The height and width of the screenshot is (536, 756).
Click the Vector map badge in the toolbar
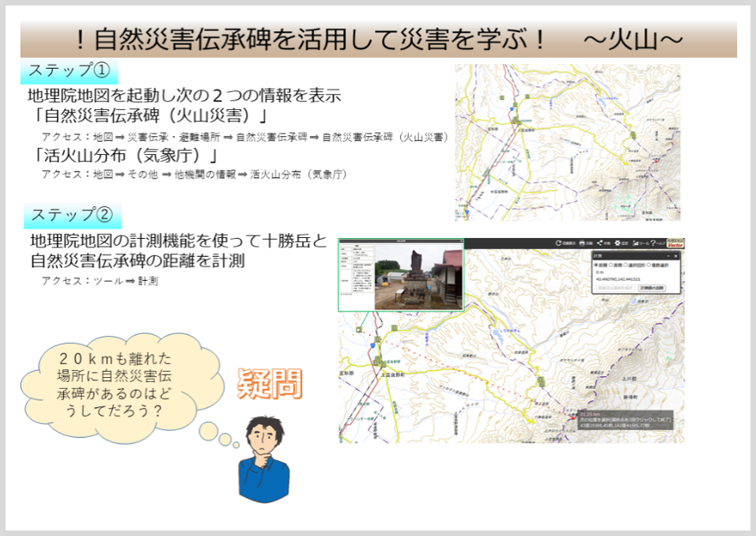[x=675, y=243]
